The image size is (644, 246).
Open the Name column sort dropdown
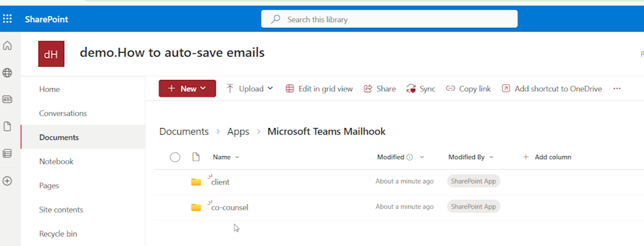pos(237,157)
